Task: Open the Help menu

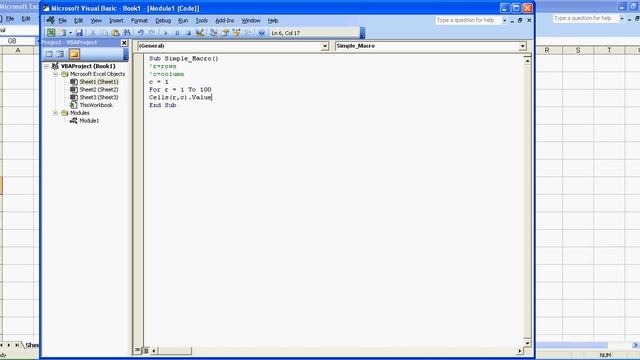Action: [273, 20]
